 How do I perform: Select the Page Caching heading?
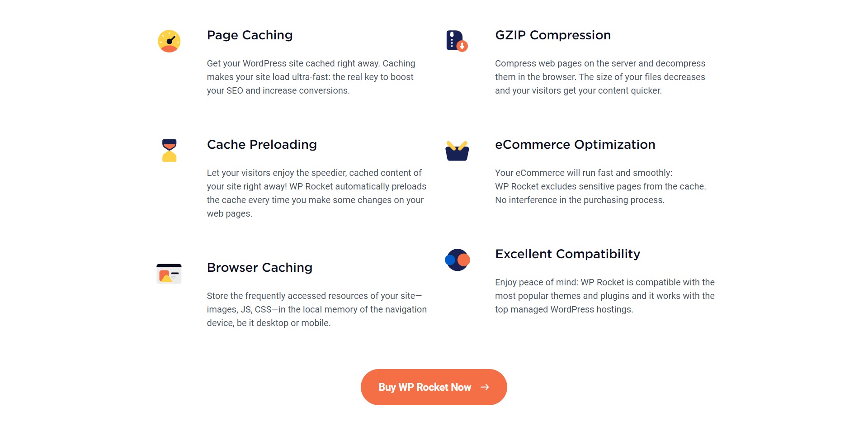point(250,35)
